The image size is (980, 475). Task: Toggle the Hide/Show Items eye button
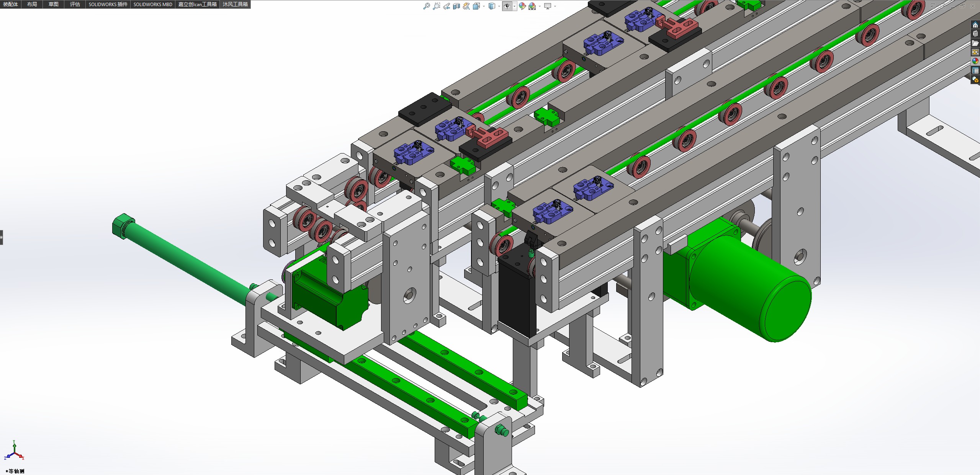coord(507,6)
